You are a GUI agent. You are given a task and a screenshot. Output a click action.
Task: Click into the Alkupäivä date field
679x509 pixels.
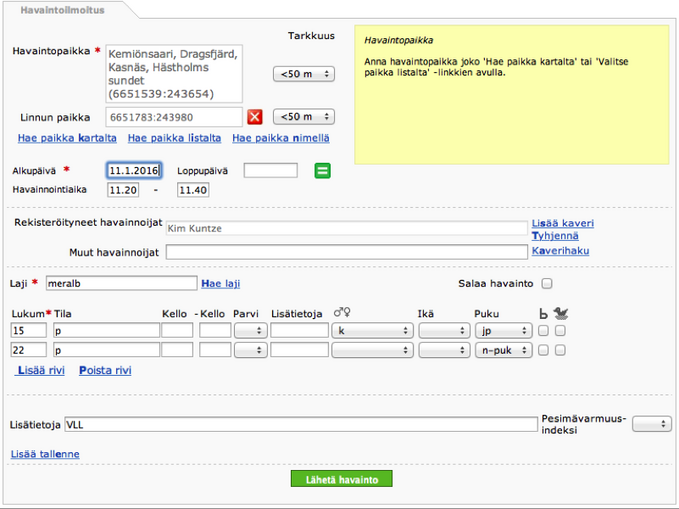click(133, 171)
